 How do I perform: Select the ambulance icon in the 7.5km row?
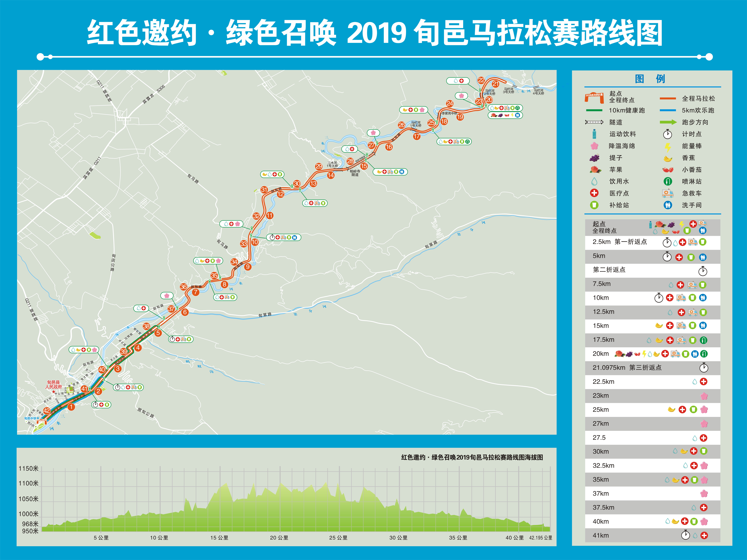pyautogui.click(x=692, y=285)
